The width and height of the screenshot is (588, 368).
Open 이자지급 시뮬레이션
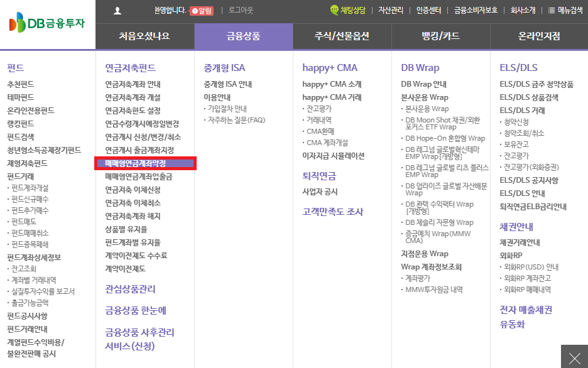(334, 156)
